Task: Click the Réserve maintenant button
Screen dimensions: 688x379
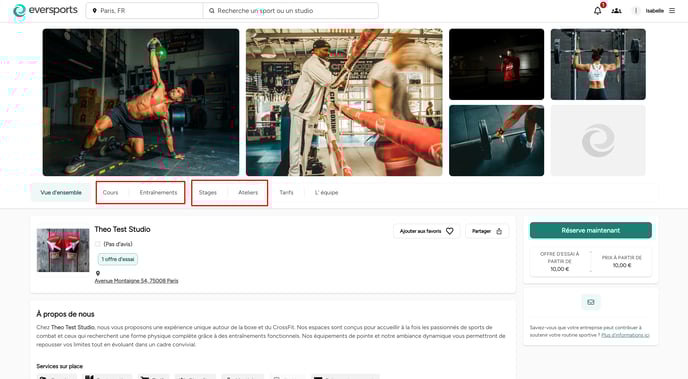Action: pyautogui.click(x=591, y=230)
